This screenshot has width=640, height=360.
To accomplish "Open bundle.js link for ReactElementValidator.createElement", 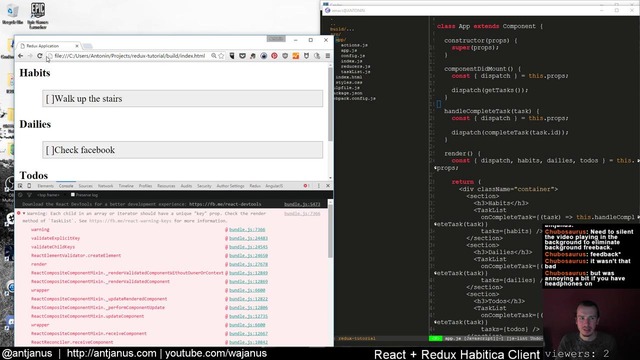I will (x=248, y=256).
